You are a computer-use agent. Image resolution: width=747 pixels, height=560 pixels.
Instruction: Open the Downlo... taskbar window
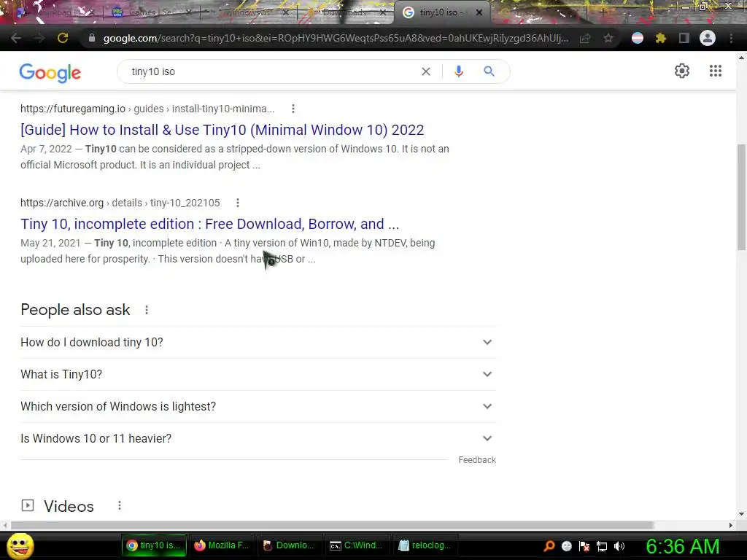[289, 545]
